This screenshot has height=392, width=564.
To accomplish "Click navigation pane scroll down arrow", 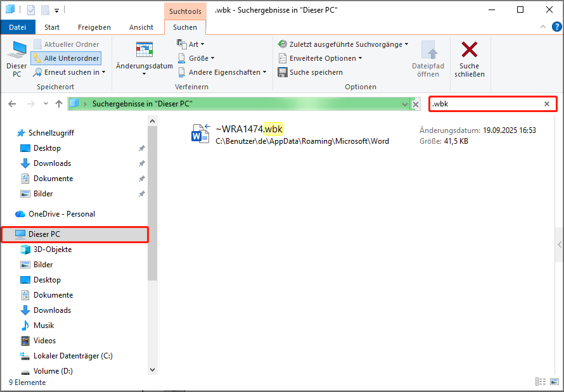I will (x=153, y=370).
